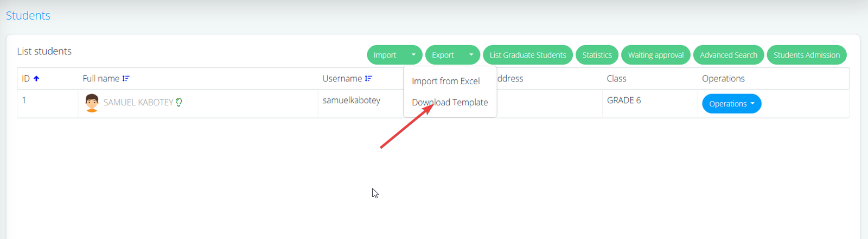Open SAMUEL KABOTEY profile link
Viewport: 868px width, 239px height.
click(138, 102)
